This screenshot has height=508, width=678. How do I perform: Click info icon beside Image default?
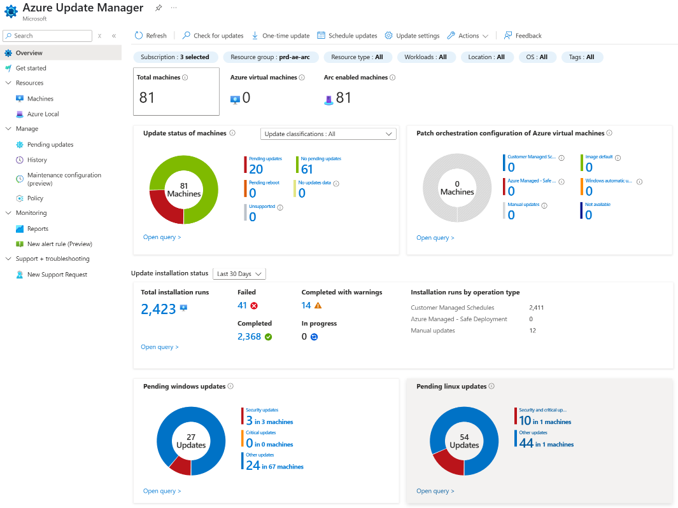pos(618,158)
